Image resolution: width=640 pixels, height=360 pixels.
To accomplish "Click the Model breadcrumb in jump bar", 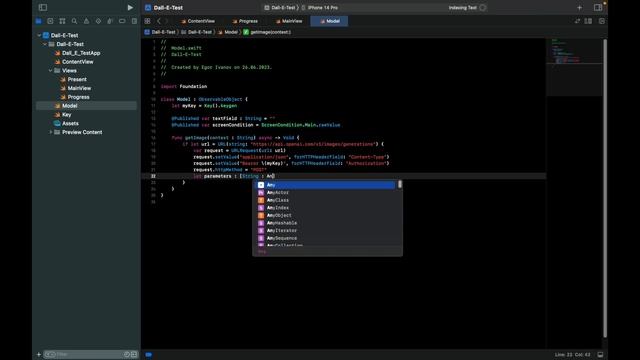I will 228,32.
